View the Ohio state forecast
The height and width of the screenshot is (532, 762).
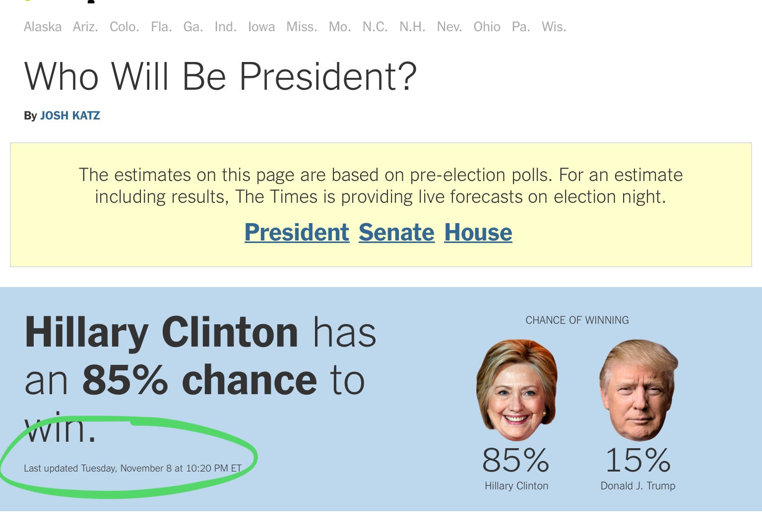click(487, 27)
